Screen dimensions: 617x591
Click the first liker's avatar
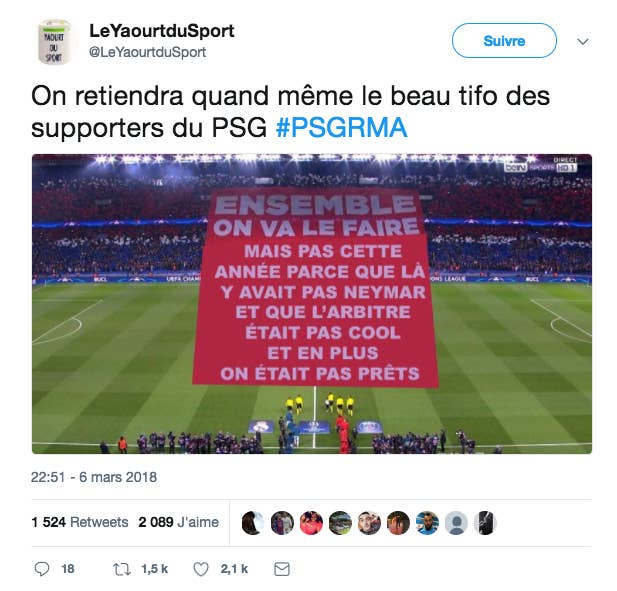click(x=253, y=523)
